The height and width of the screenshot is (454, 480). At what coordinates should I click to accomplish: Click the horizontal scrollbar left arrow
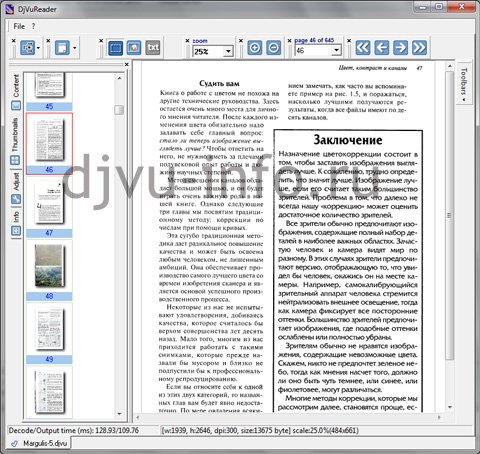pos(138,417)
